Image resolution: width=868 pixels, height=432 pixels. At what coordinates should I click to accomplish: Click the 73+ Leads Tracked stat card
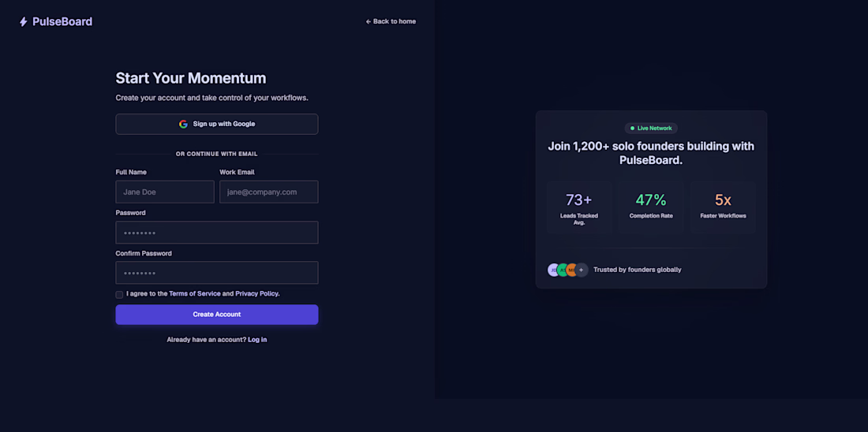coord(579,207)
